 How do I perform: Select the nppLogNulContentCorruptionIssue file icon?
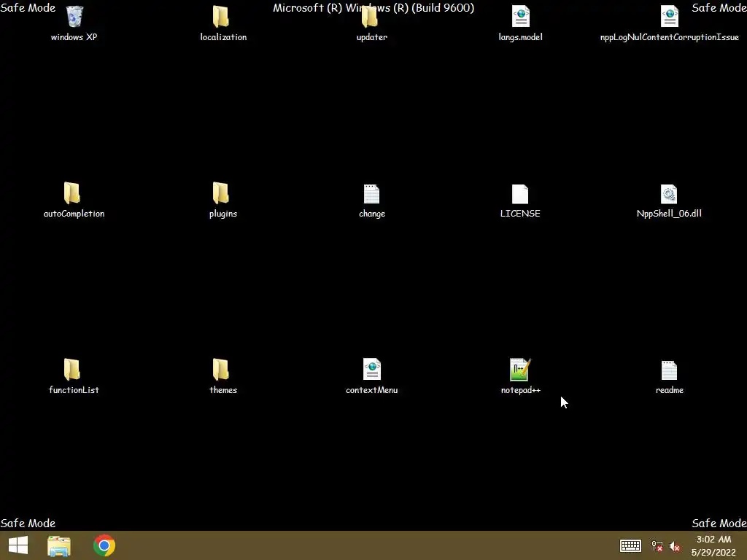coord(670,17)
